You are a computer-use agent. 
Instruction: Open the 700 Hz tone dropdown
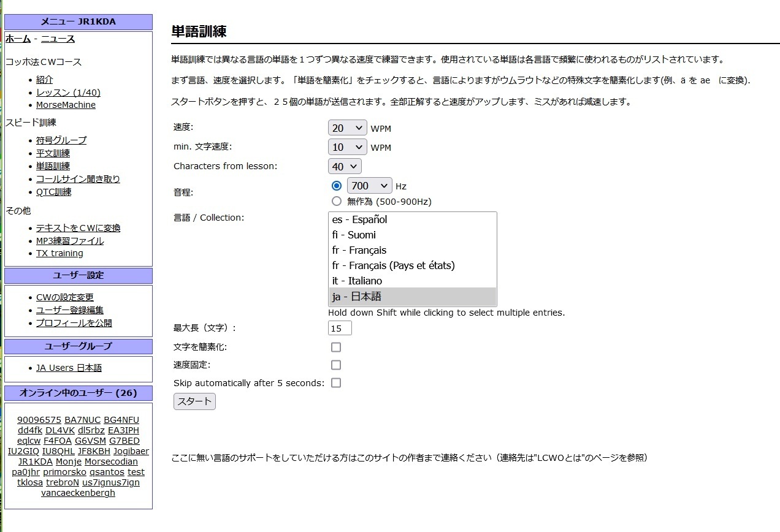tap(369, 186)
